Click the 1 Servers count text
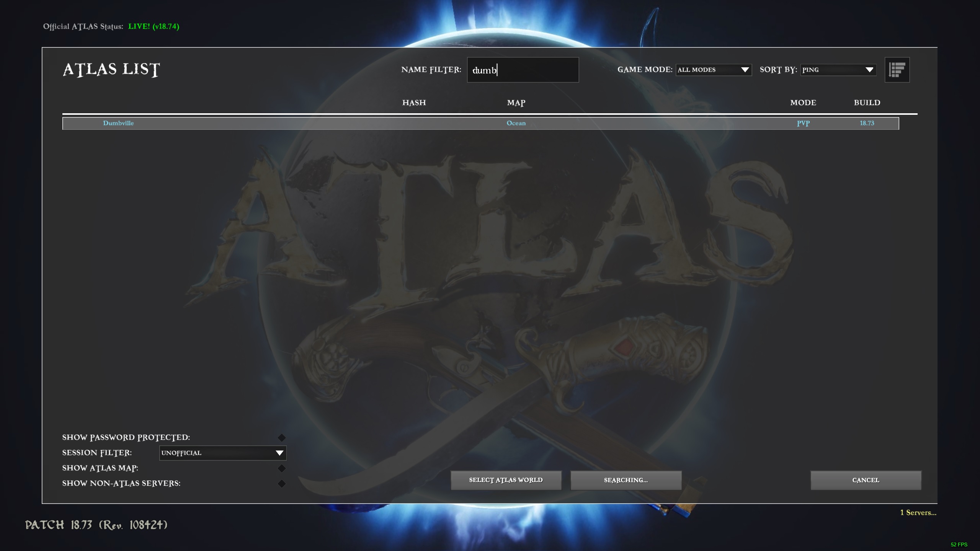Image resolution: width=980 pixels, height=551 pixels. click(918, 512)
